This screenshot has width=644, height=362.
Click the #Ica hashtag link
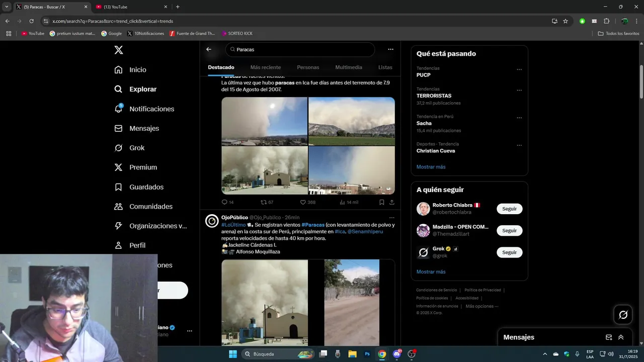340,231
